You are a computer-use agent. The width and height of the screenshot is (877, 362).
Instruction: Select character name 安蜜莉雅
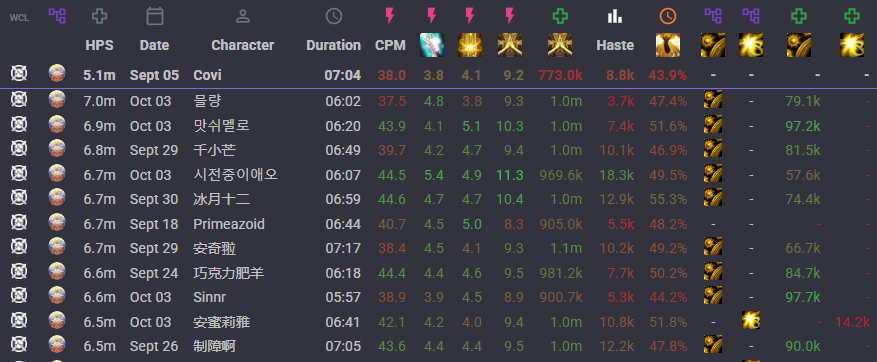221,322
